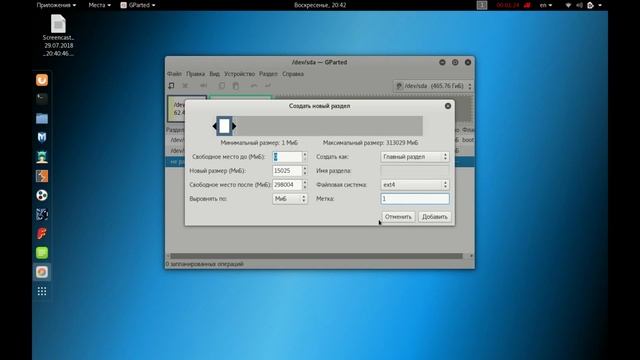
Task: Open the power/system menu in top bar
Action: (594, 5)
